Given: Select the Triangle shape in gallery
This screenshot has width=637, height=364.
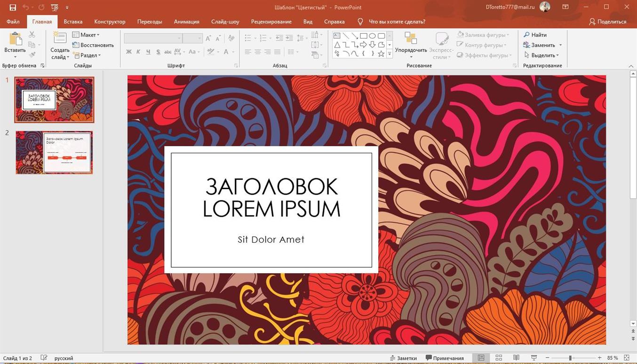Looking at the screenshot, I should pyautogui.click(x=337, y=45).
